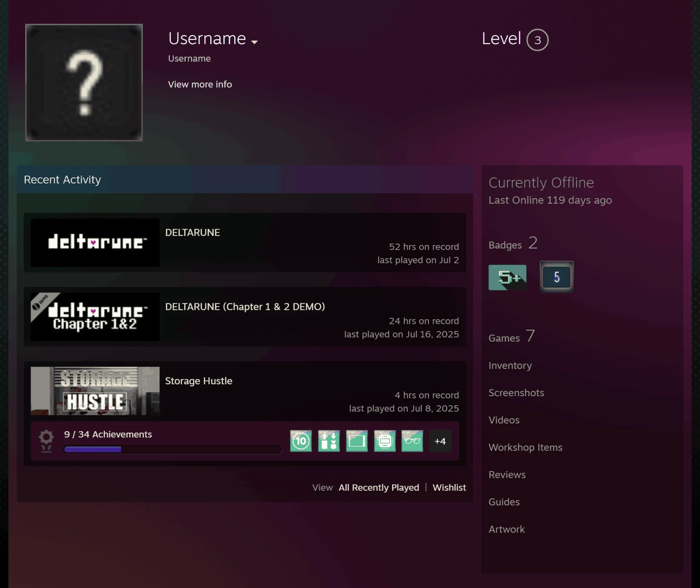Go to Screenshots
Viewport: 700px width, 588px height.
tap(516, 393)
